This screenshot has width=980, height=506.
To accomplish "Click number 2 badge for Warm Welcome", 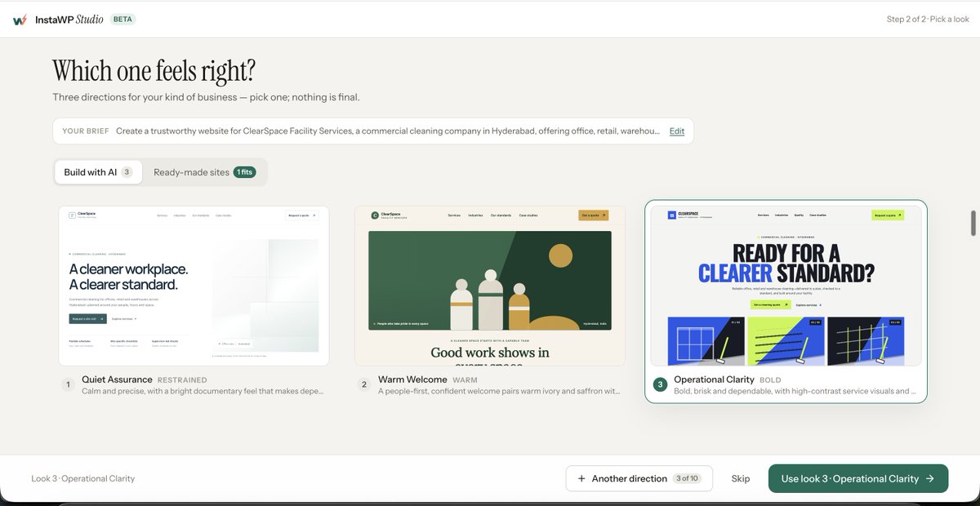I will point(364,384).
